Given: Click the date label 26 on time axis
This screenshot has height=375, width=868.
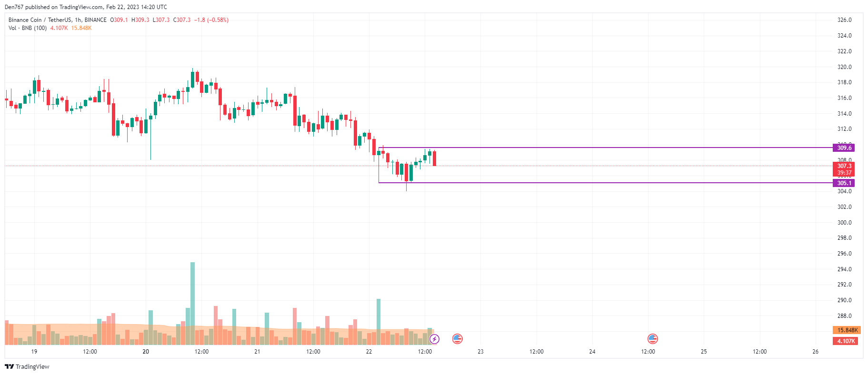Looking at the screenshot, I should (816, 352).
